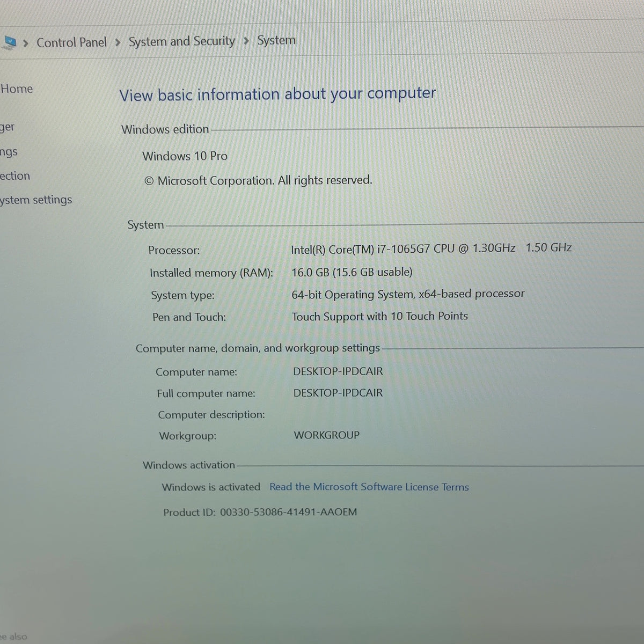Viewport: 644px width, 644px height.
Task: Click the Microsoft Corporation copyright line
Action: point(258,180)
